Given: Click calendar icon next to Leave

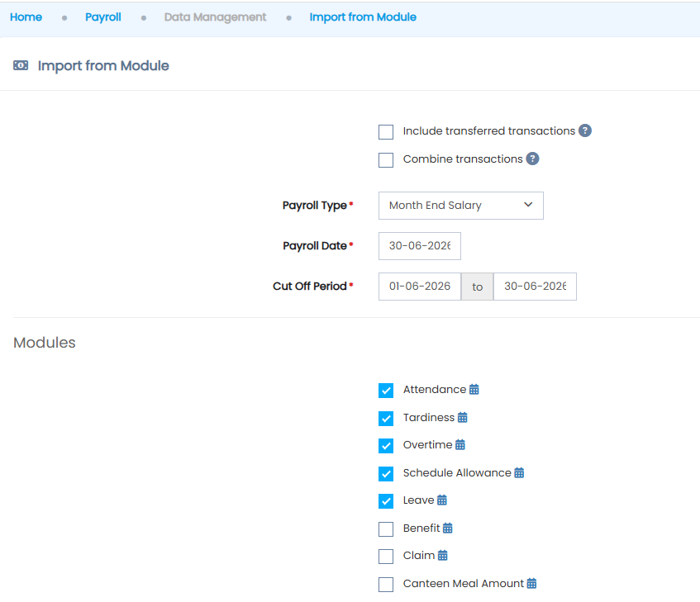Looking at the screenshot, I should 442,500.
